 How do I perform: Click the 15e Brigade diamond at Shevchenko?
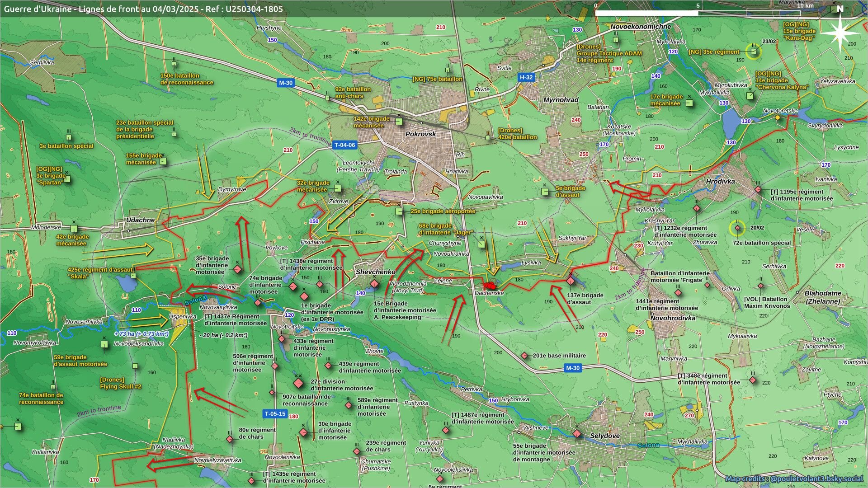point(374,284)
